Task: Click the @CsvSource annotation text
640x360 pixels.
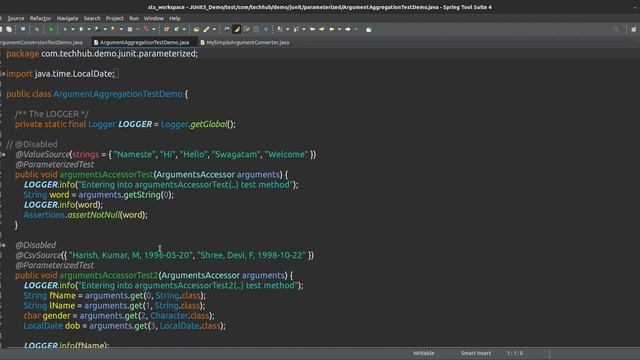Action: click(38, 256)
